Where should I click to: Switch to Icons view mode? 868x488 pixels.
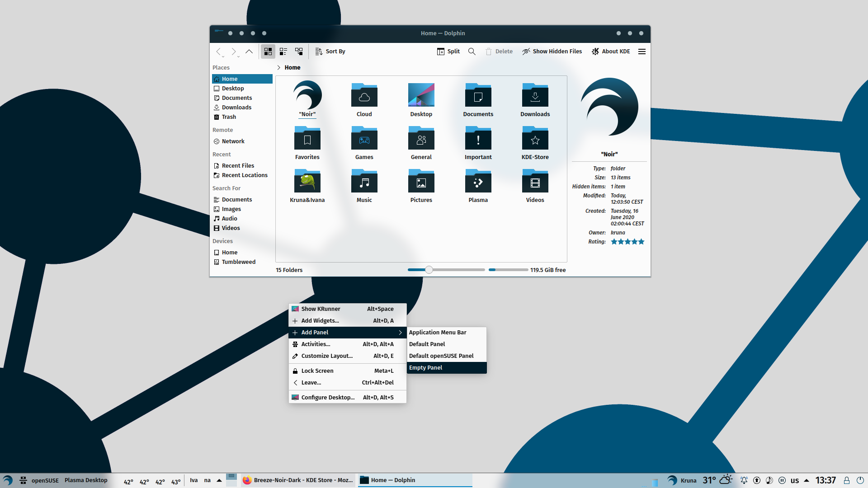click(268, 52)
